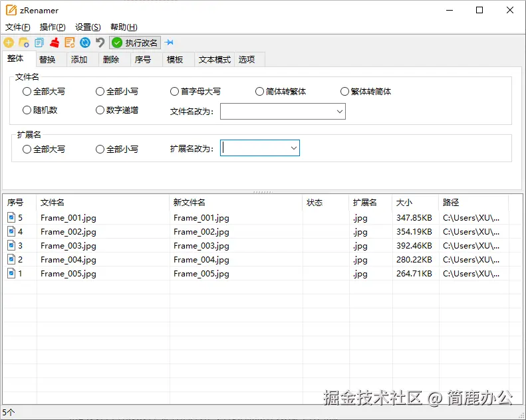
Task: Open the 文件名改为 dropdown arrow
Action: [340, 111]
